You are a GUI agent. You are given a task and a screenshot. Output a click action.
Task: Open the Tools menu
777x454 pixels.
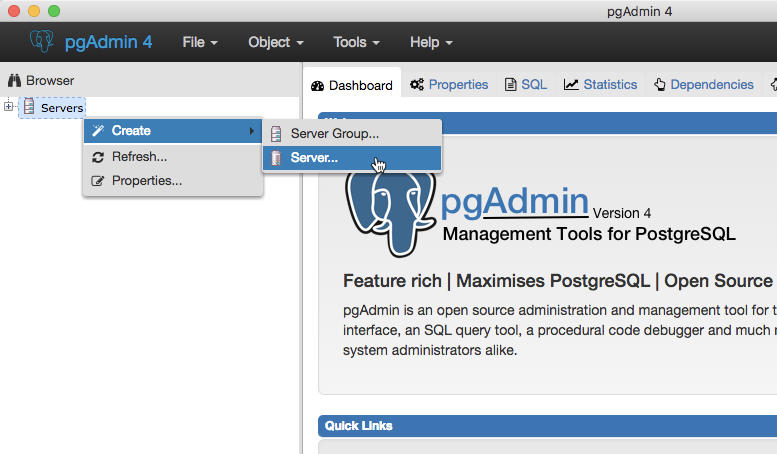coord(356,42)
